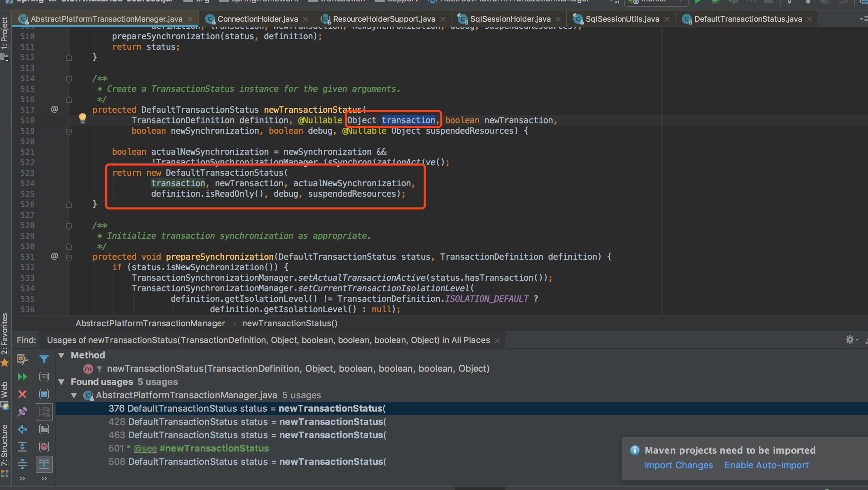Expand all usages in tree
868x490 pixels.
coord(22,447)
